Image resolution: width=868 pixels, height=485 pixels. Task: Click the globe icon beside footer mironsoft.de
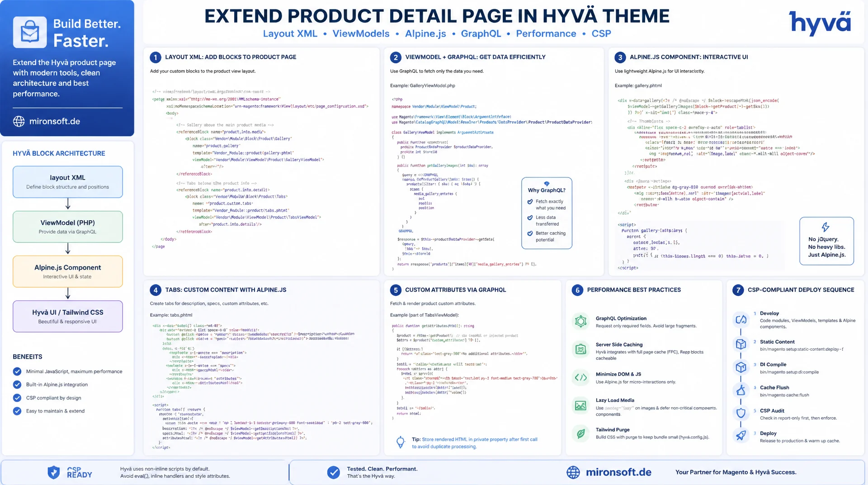573,472
